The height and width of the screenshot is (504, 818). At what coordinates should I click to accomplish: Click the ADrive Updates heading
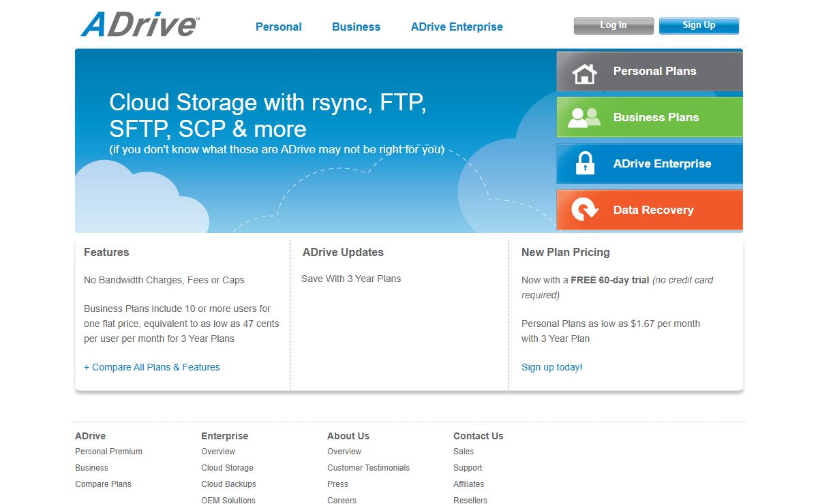point(343,252)
